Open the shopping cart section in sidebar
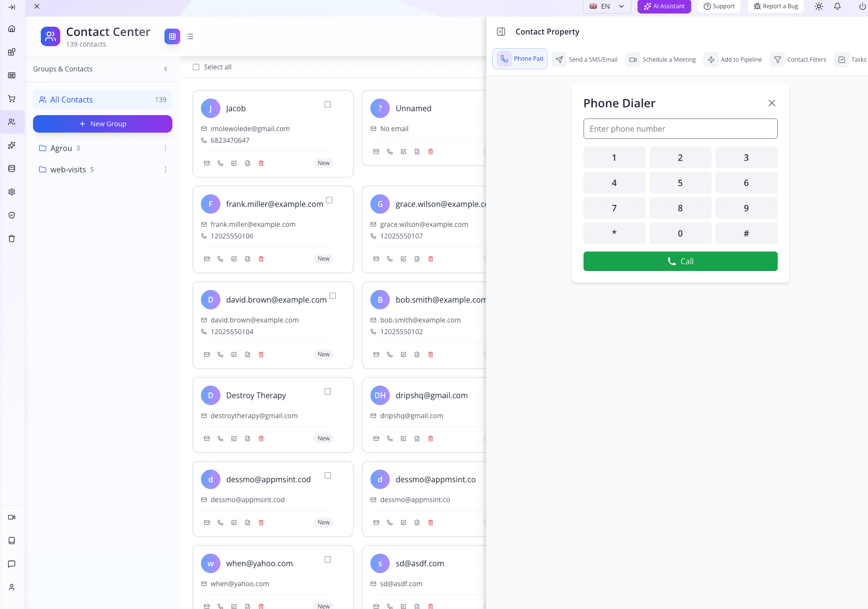The height and width of the screenshot is (609, 868). (12, 99)
